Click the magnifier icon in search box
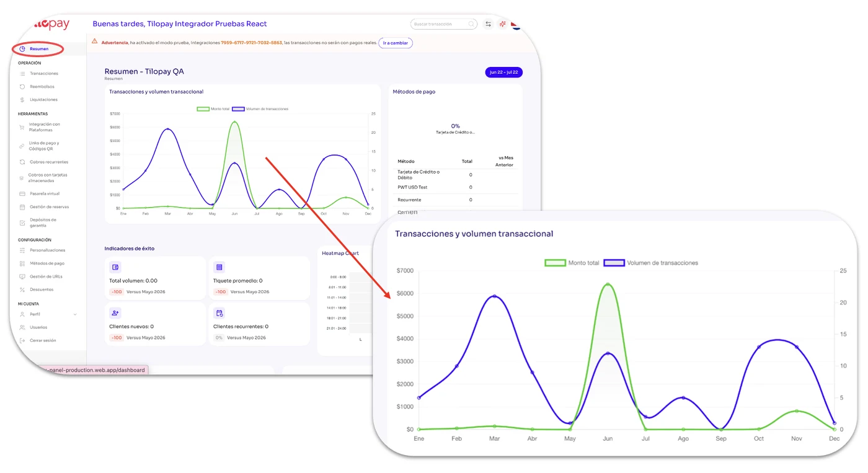This screenshot has height=473, width=868. (x=471, y=24)
